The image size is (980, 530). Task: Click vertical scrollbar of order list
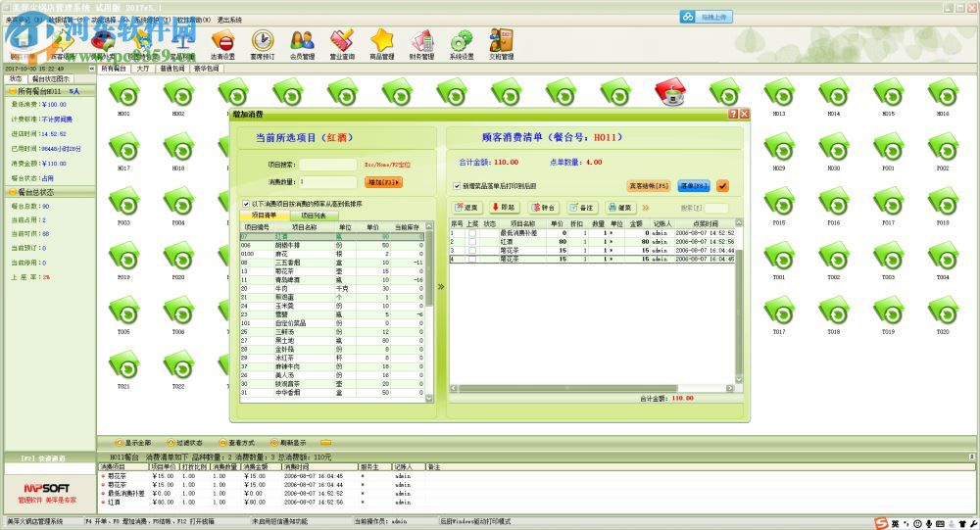click(739, 302)
